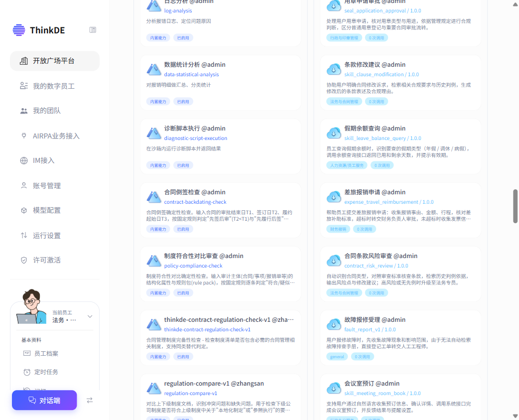Click the card icon next to 员工档案
519x420 pixels.
pos(27,353)
